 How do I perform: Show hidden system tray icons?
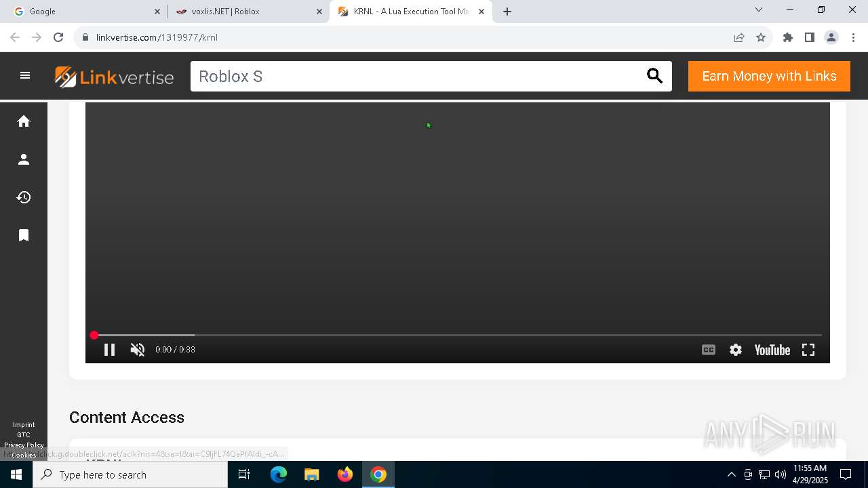[x=731, y=474]
